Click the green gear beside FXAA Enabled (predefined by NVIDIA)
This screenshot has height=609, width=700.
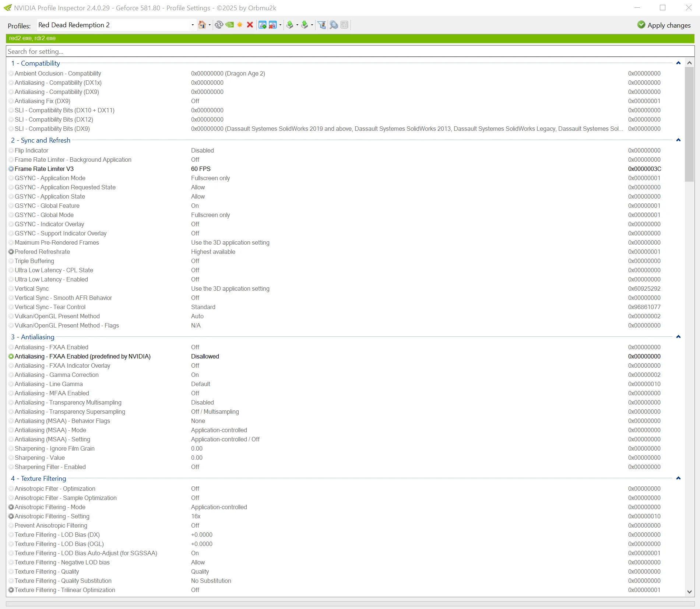click(11, 356)
